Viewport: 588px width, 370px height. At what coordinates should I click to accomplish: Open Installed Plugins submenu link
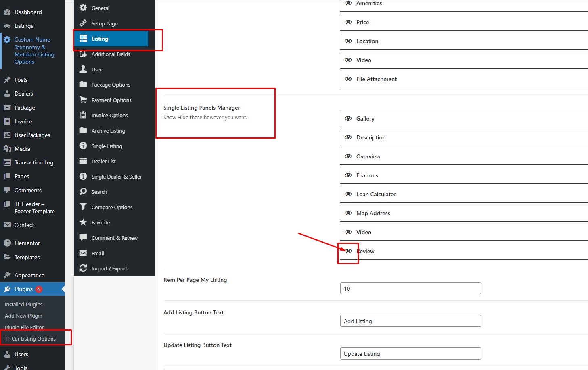click(x=23, y=304)
